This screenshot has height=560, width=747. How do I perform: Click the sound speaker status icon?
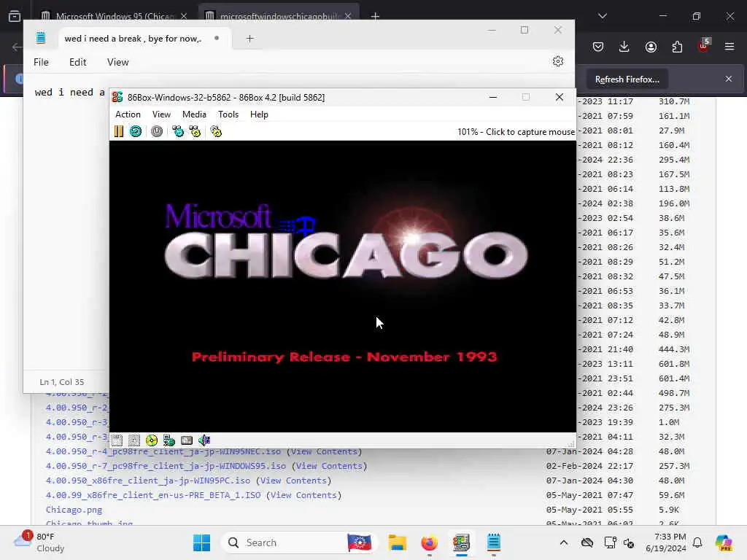pyautogui.click(x=204, y=440)
